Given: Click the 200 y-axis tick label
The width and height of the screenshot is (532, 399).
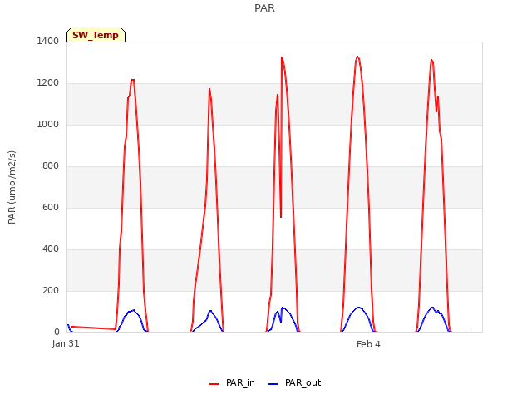Looking at the screenshot, I should (51, 290).
